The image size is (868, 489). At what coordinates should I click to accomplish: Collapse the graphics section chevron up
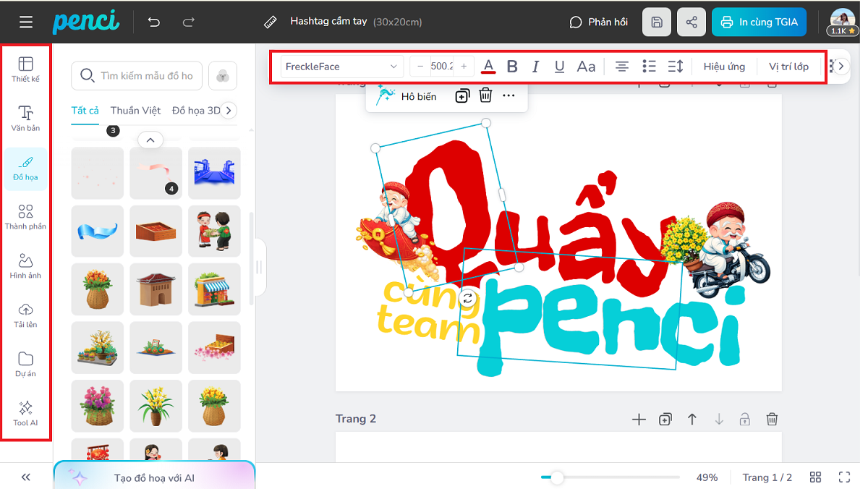point(150,140)
